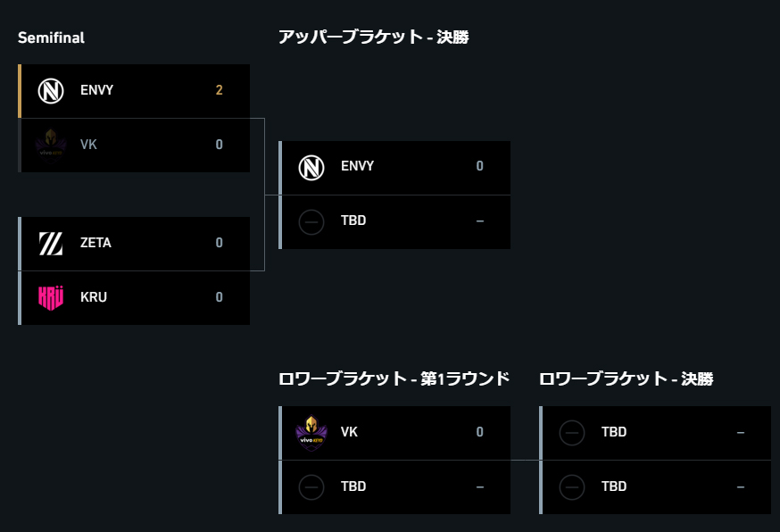Image resolution: width=780 pixels, height=532 pixels.
Task: Select the ロワーブラケット - 決勝 heading
Action: point(626,378)
